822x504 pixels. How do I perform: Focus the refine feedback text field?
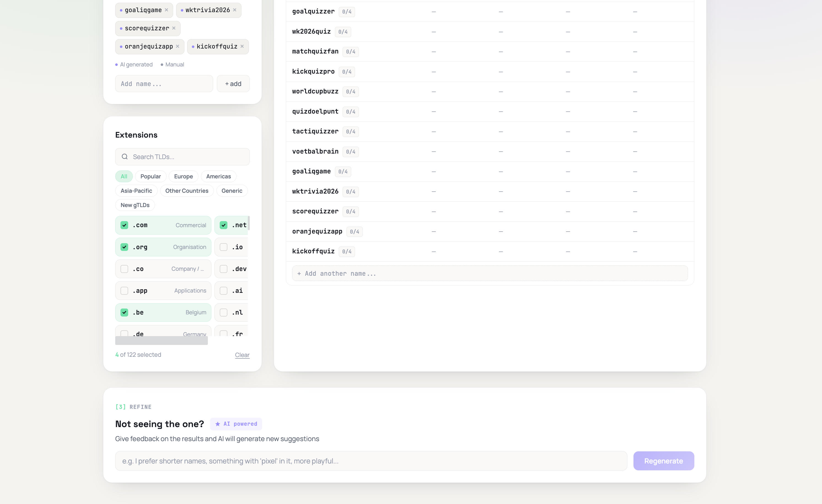(x=371, y=461)
